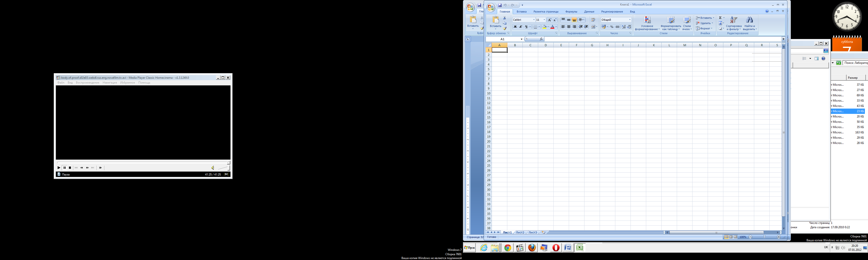Open Google Chrome from the taskbar
The image size is (868, 260).
click(508, 248)
